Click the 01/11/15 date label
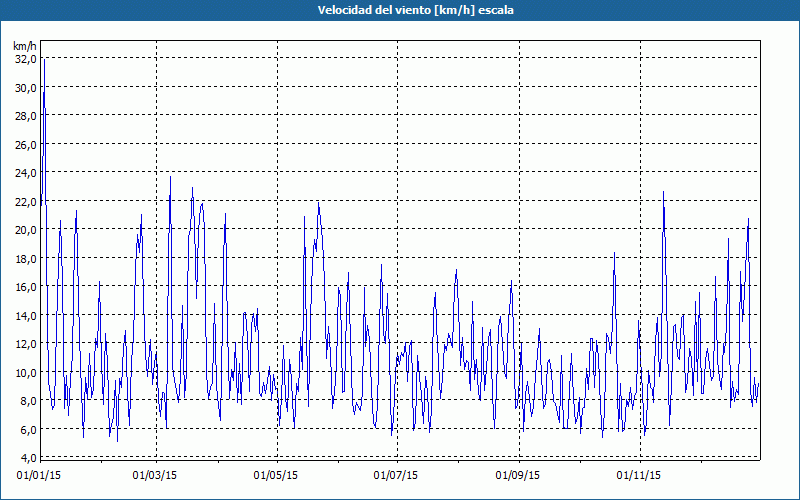This screenshot has height=500, width=800. click(x=639, y=476)
